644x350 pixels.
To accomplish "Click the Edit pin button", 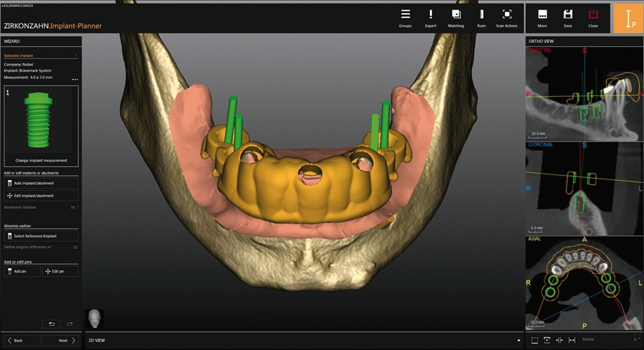I will pos(60,272).
